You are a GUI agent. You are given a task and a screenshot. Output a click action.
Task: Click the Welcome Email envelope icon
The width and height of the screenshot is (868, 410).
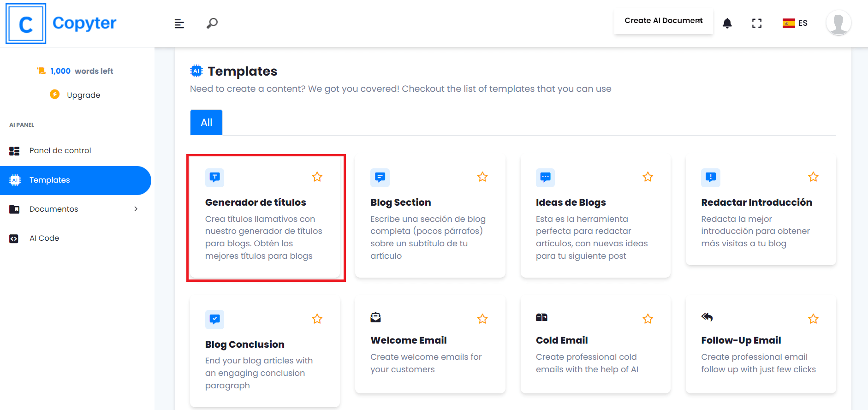click(376, 317)
